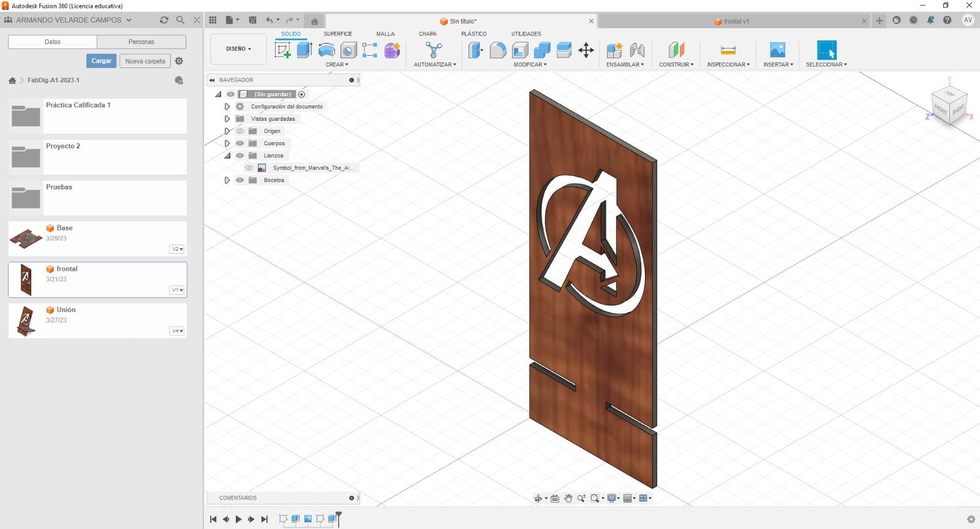Image resolution: width=980 pixels, height=529 pixels.
Task: Click the Cargar button
Action: (101, 61)
